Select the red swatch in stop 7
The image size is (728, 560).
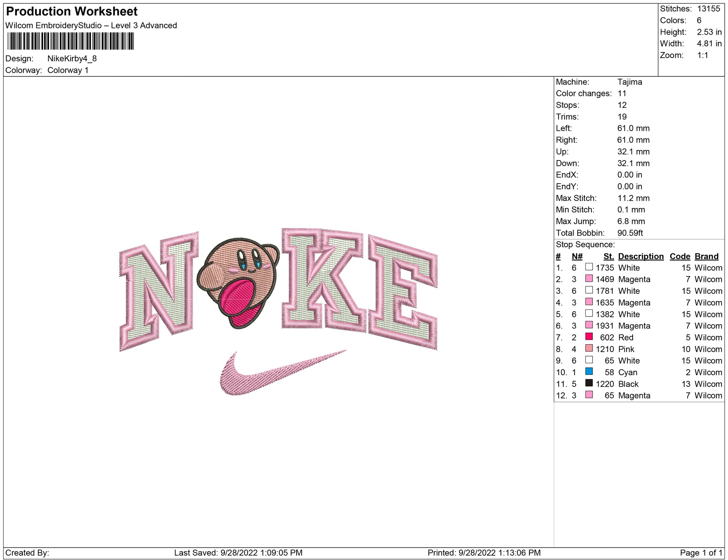point(589,337)
